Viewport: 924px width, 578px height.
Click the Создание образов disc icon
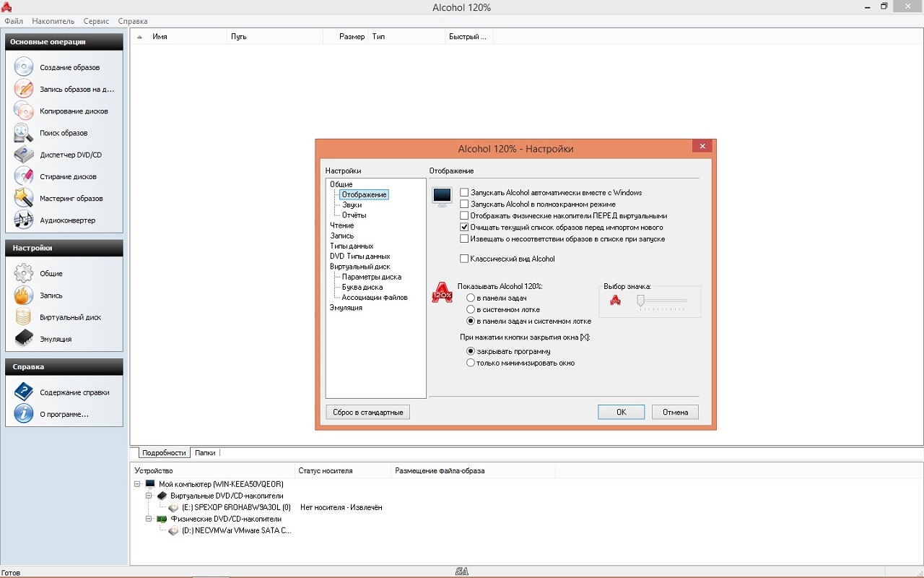pyautogui.click(x=24, y=67)
